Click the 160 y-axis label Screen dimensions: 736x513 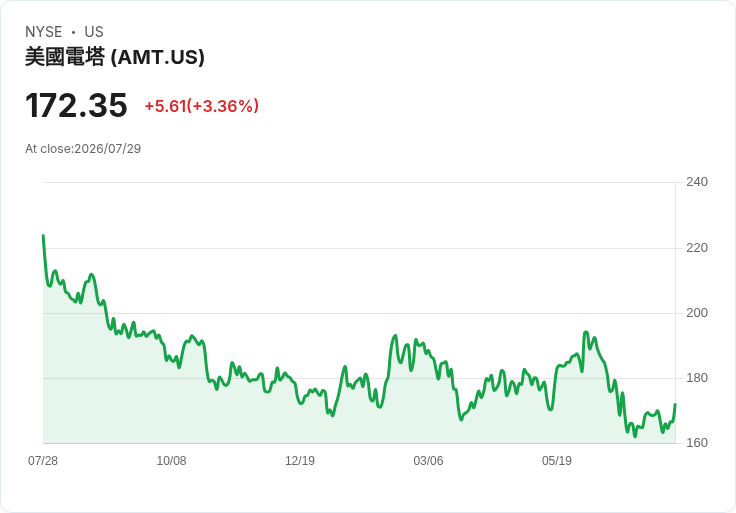[x=697, y=443]
